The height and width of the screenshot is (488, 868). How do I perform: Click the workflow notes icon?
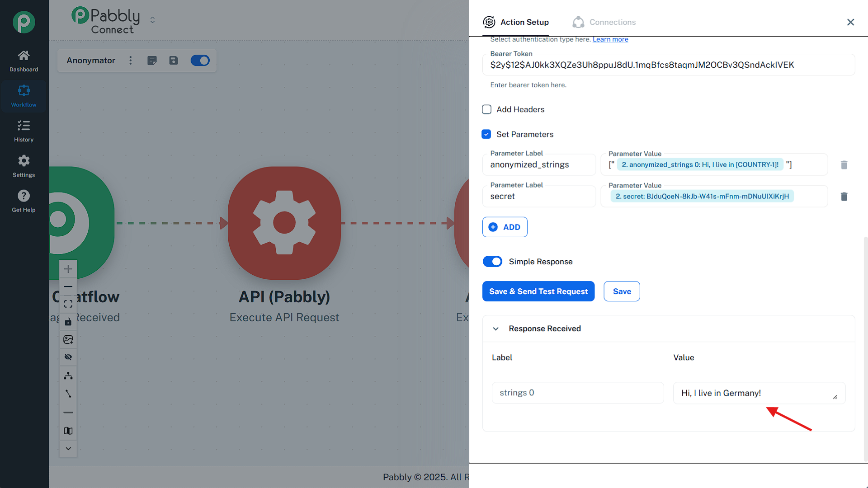point(152,61)
